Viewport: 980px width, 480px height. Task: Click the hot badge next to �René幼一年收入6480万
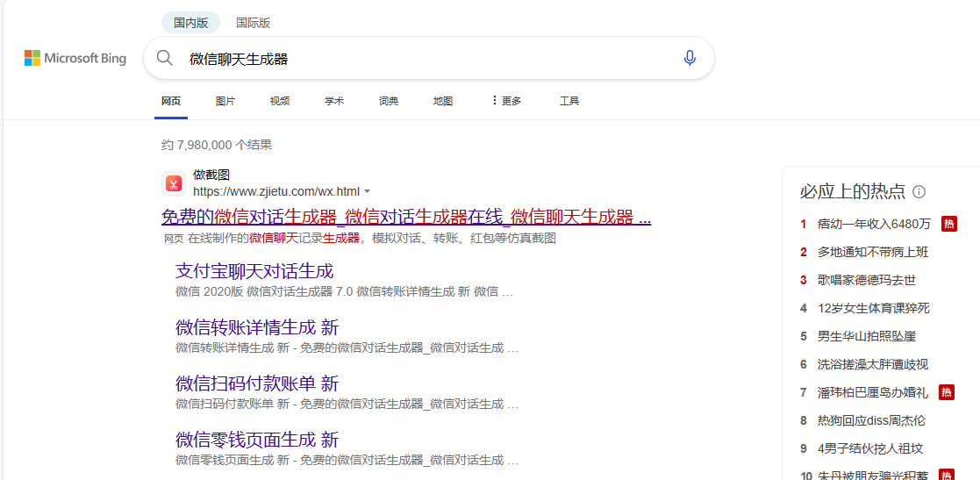tap(948, 224)
